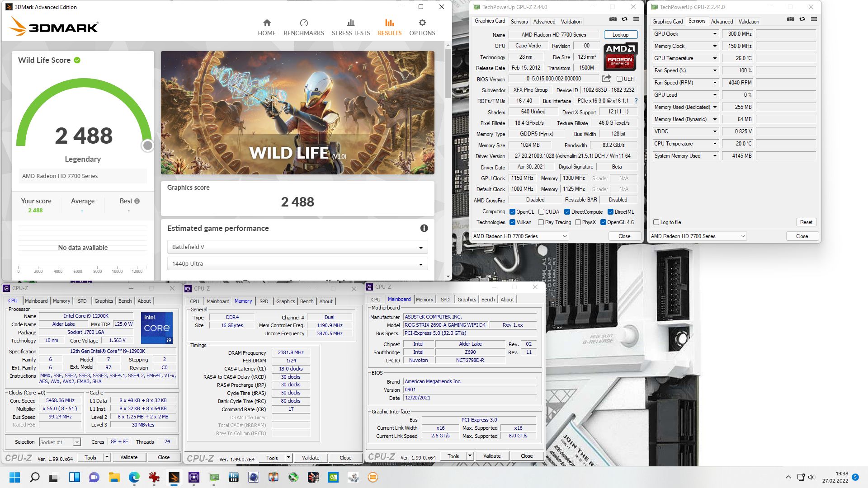Click the green validity check beside Wild Life Score
The height and width of the screenshot is (488, 868).
pyautogui.click(x=77, y=60)
